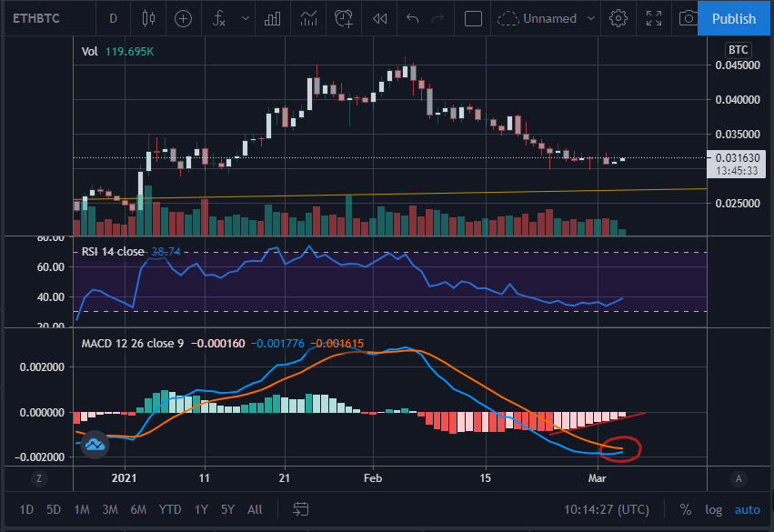The width and height of the screenshot is (774, 532).
Task: Set range to 5D
Action: [54, 509]
